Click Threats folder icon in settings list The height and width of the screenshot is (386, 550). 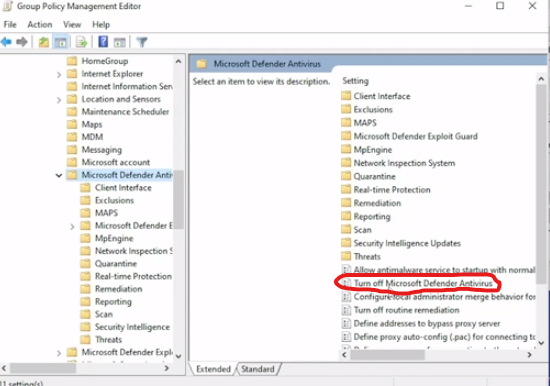(x=346, y=256)
